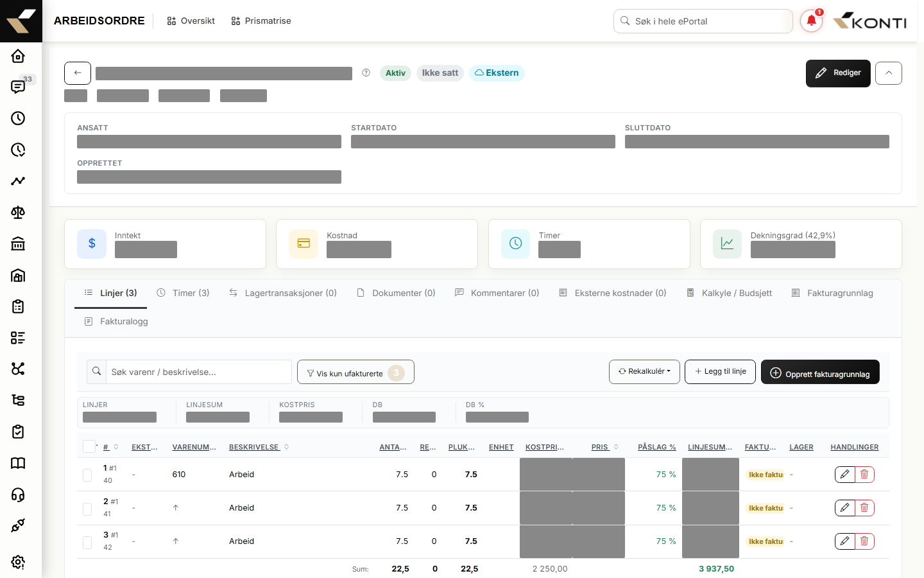Click the Konti logo in the top-left corner
The height and width of the screenshot is (578, 924).
(x=21, y=21)
